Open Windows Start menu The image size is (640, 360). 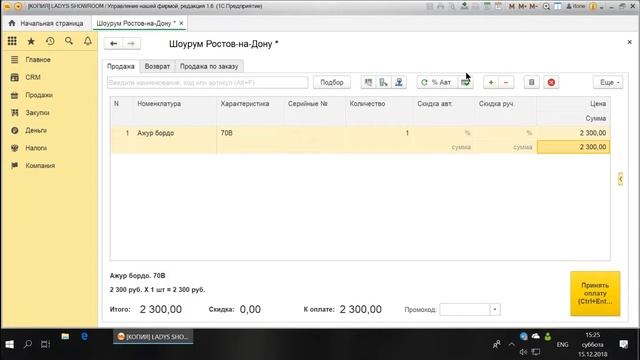coord(9,344)
